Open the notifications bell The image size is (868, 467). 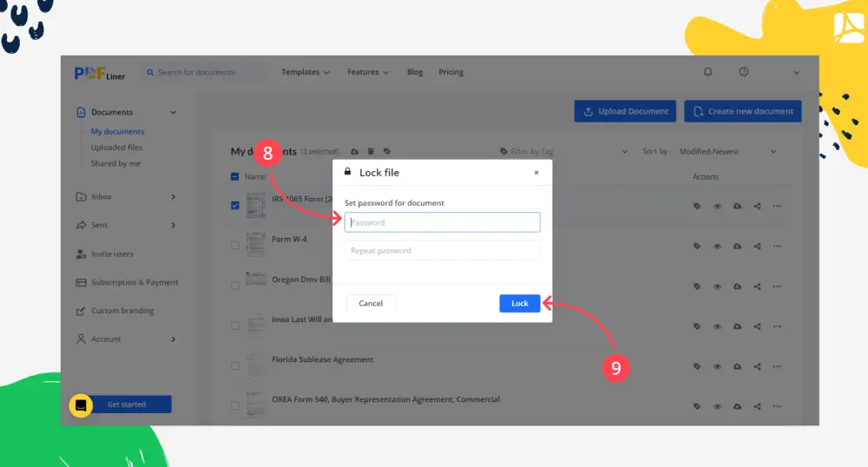point(707,72)
